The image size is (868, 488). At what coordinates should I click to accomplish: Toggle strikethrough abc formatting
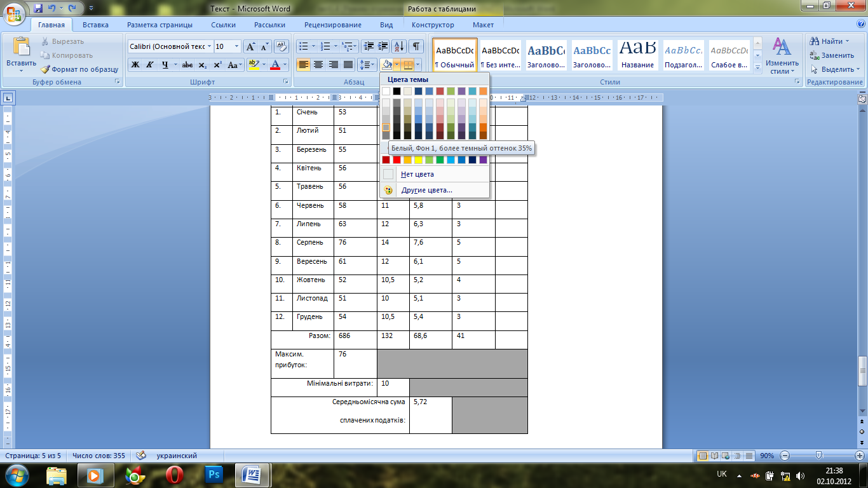coord(187,65)
